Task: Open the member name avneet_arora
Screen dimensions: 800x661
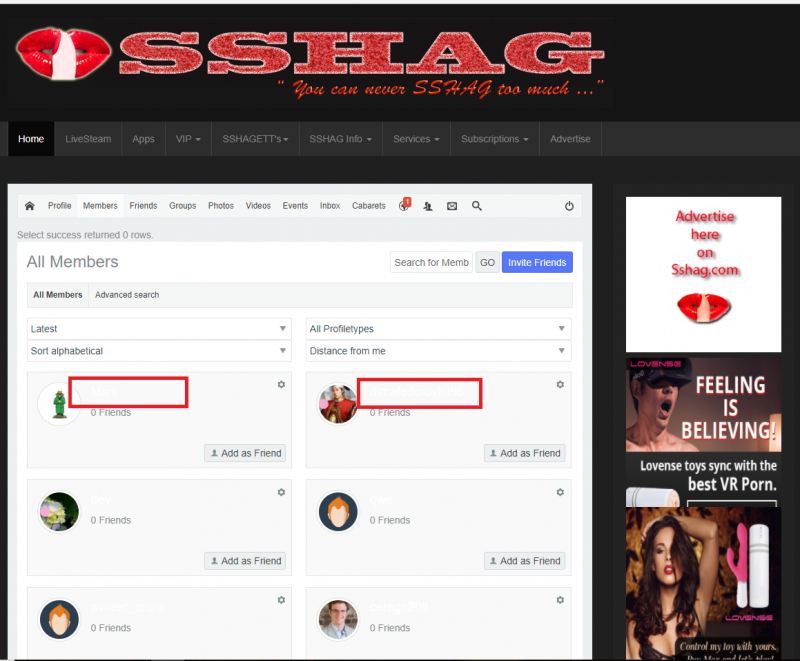Action: 127,607
